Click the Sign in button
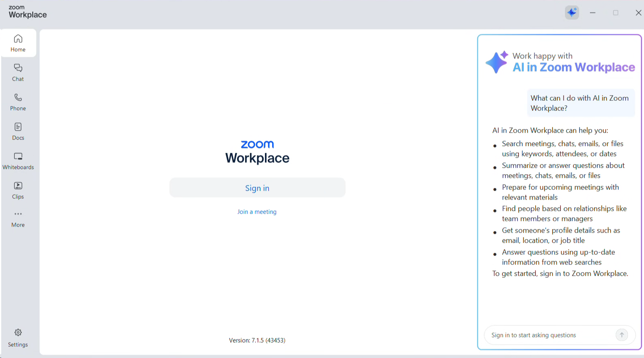Image resolution: width=644 pixels, height=358 pixels. tap(257, 188)
